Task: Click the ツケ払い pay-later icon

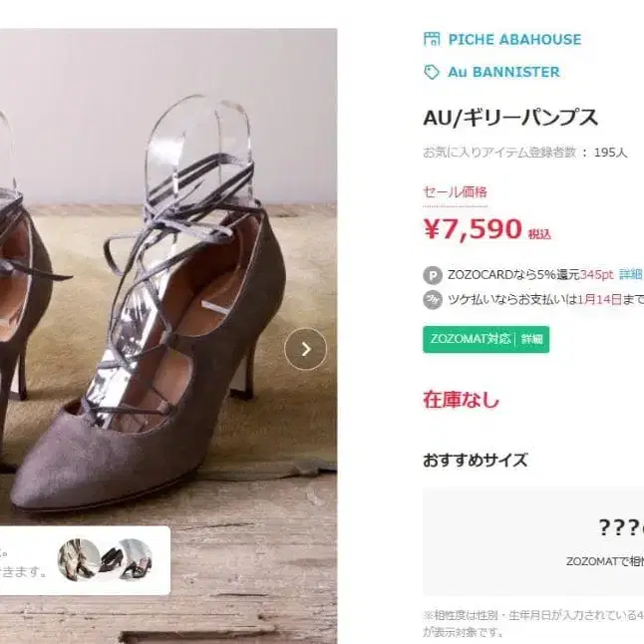Action: click(x=432, y=300)
